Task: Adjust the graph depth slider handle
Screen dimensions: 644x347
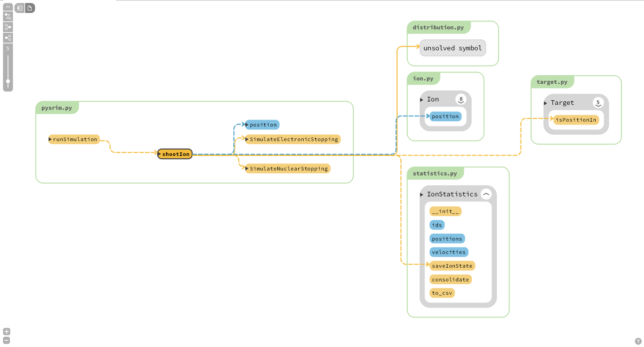Action: click(8, 81)
